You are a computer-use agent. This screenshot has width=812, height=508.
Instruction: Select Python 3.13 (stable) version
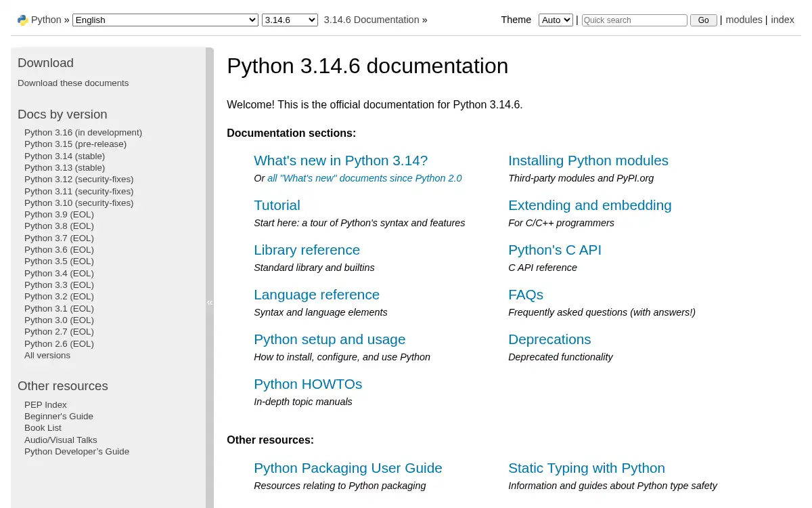[x=64, y=167]
